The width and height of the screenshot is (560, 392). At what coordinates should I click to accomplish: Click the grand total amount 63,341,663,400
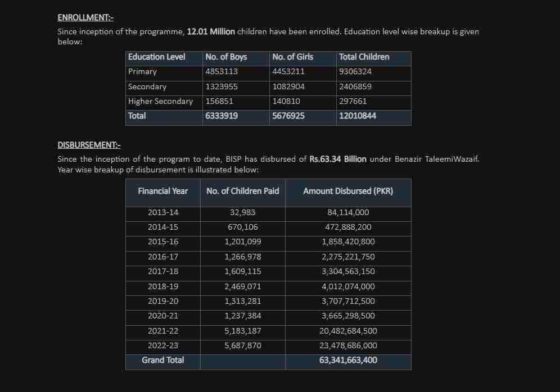click(x=348, y=361)
